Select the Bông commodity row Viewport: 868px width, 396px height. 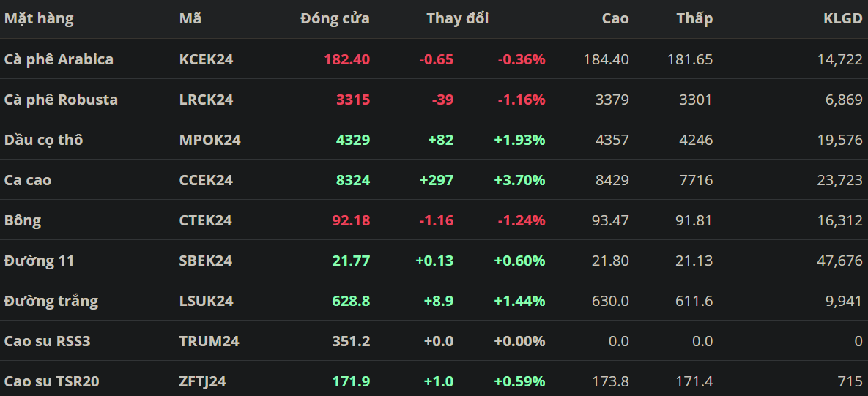[23, 220]
